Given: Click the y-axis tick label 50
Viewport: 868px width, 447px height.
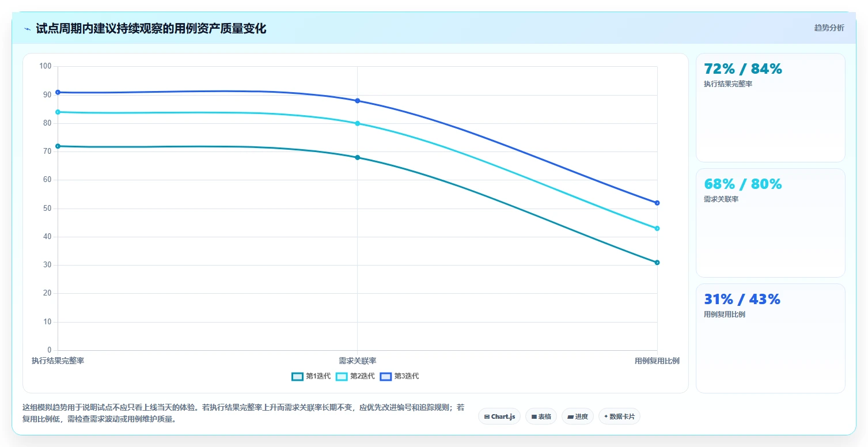Looking at the screenshot, I should click(x=47, y=209).
